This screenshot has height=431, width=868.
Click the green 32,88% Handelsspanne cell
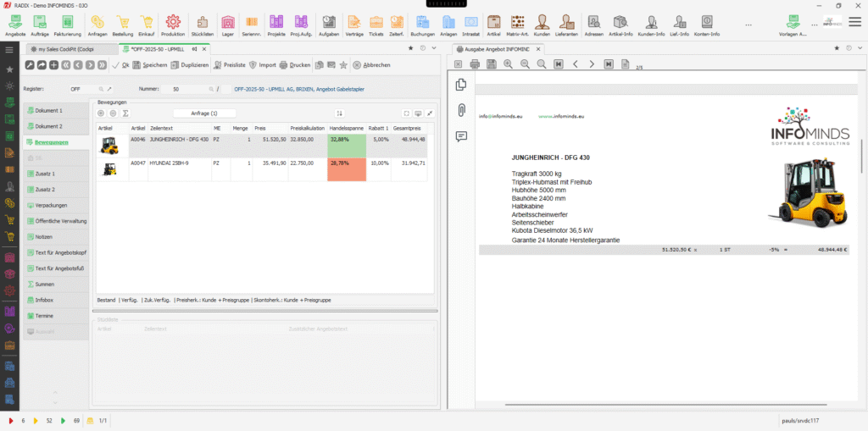tap(347, 146)
